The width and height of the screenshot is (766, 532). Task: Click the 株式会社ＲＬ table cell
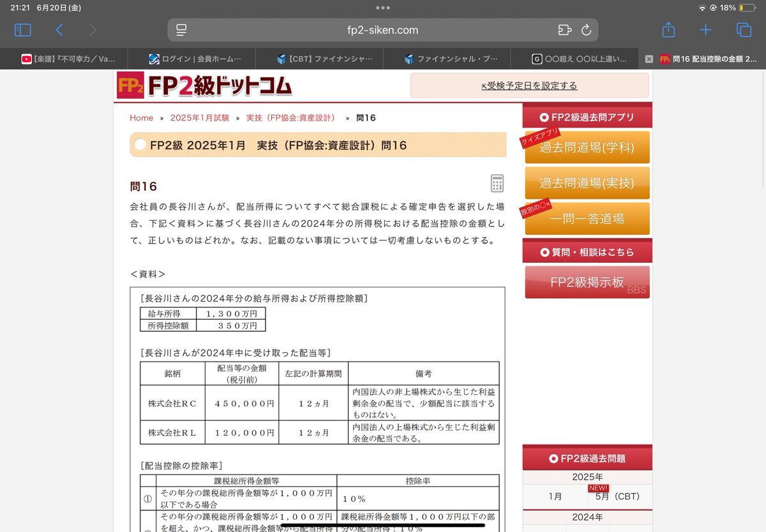click(x=172, y=432)
